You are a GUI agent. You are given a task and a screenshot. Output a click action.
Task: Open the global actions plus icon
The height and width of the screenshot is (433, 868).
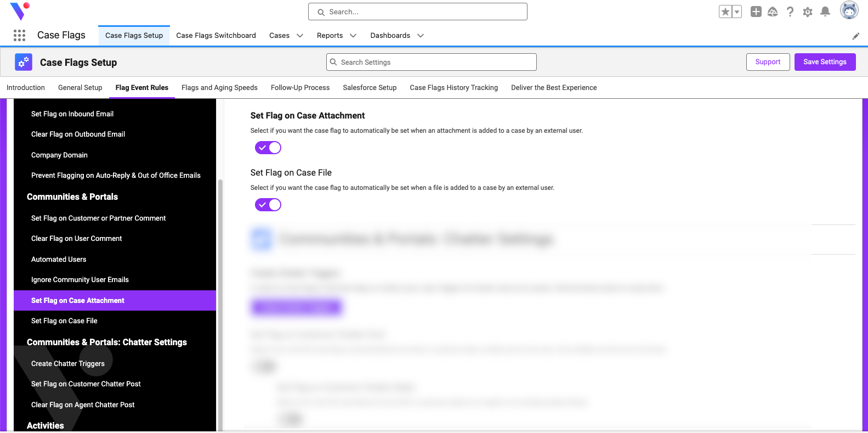756,12
